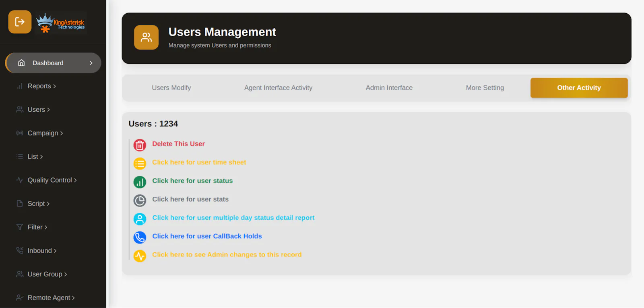Click the blue CallBack Holds phone icon
This screenshot has height=308, width=644.
pyautogui.click(x=140, y=237)
